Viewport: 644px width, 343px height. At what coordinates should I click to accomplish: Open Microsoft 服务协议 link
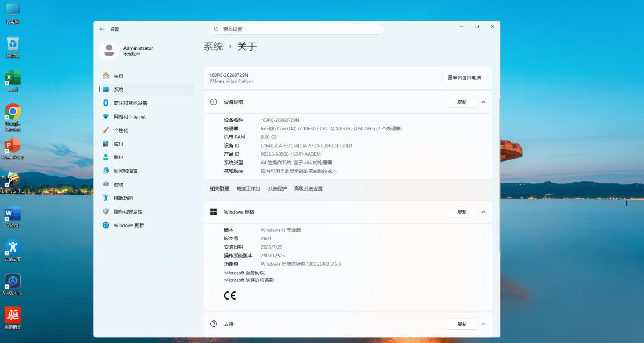(x=244, y=273)
